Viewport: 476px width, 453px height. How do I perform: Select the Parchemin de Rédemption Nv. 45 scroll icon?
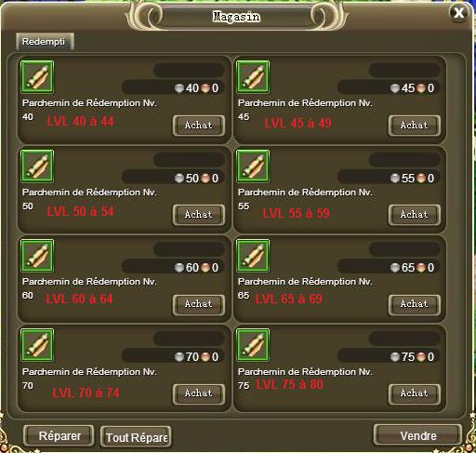tap(253, 77)
